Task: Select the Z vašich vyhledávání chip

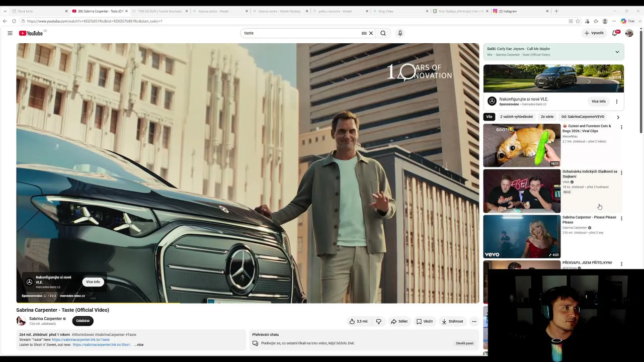Action: [516, 117]
